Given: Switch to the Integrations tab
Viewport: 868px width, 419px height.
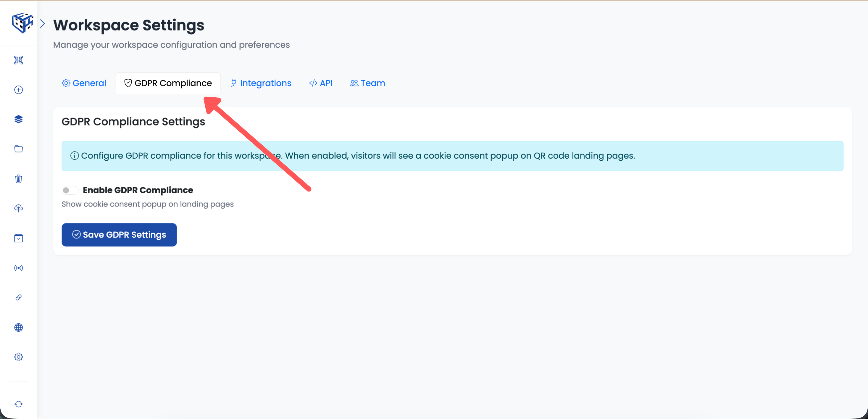Looking at the screenshot, I should point(260,83).
